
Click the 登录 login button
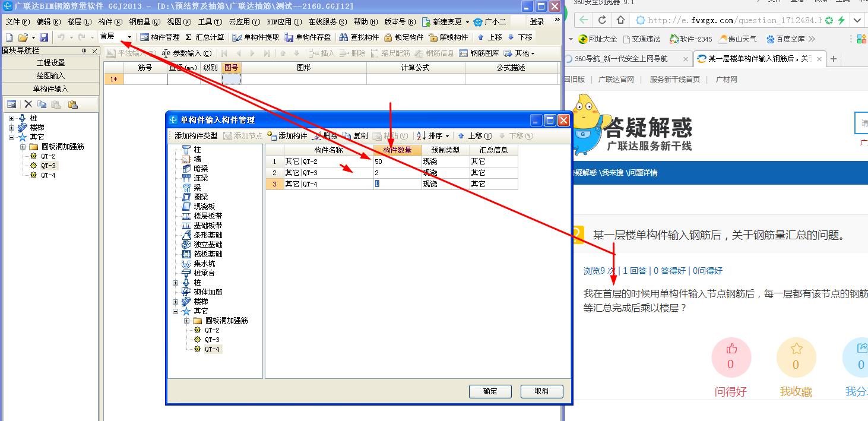[537, 22]
